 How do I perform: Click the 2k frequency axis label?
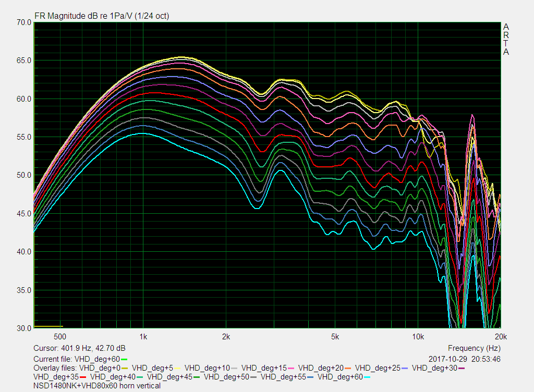[x=226, y=337]
